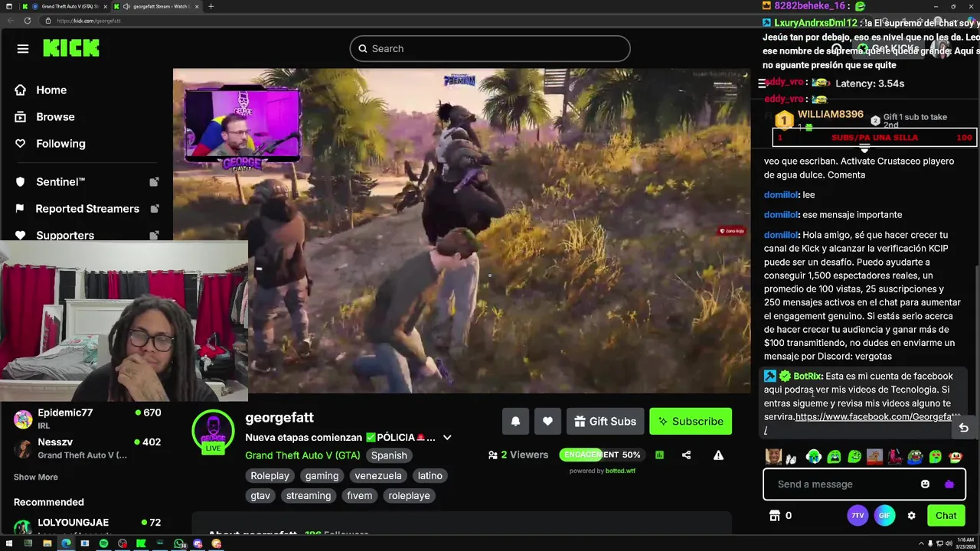This screenshot has height=551, width=980.
Task: Click the botted.wtf link
Action: pyautogui.click(x=620, y=471)
